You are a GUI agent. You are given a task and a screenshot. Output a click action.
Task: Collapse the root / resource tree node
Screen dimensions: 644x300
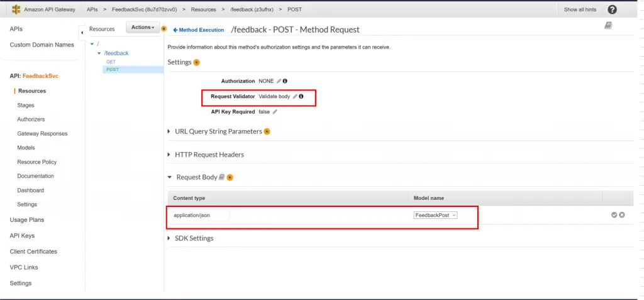[92, 44]
